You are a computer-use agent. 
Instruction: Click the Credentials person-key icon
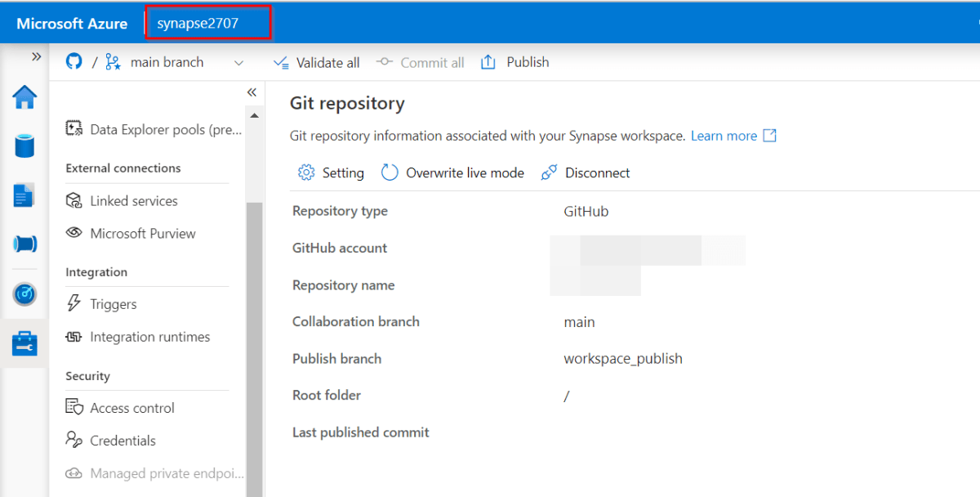pyautogui.click(x=74, y=440)
